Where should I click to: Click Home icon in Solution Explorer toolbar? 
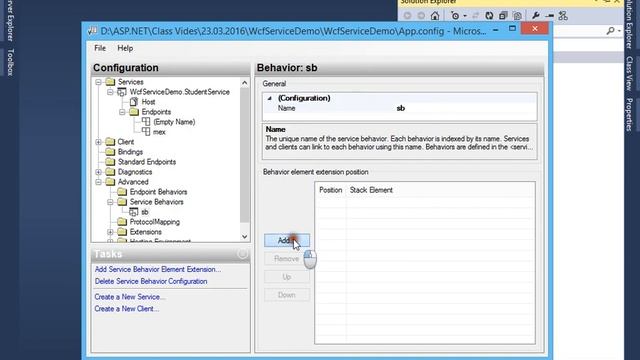[x=435, y=16]
